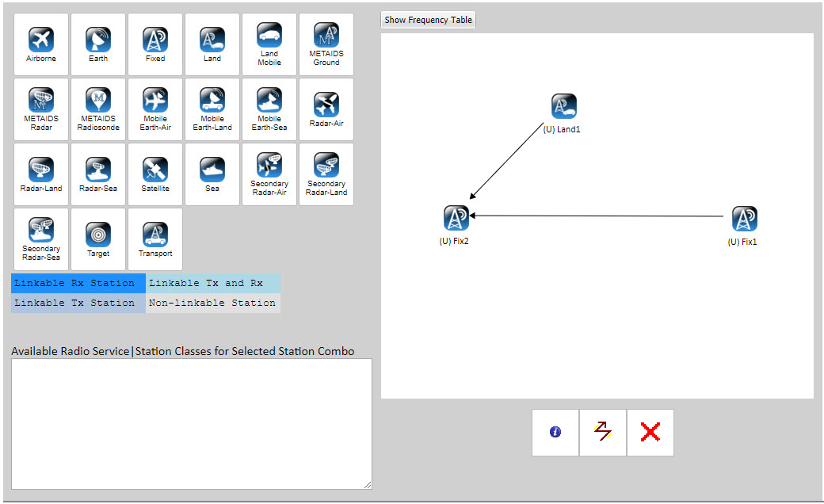Click inside the Available Radio Service text area
824x504 pixels.
[190, 424]
